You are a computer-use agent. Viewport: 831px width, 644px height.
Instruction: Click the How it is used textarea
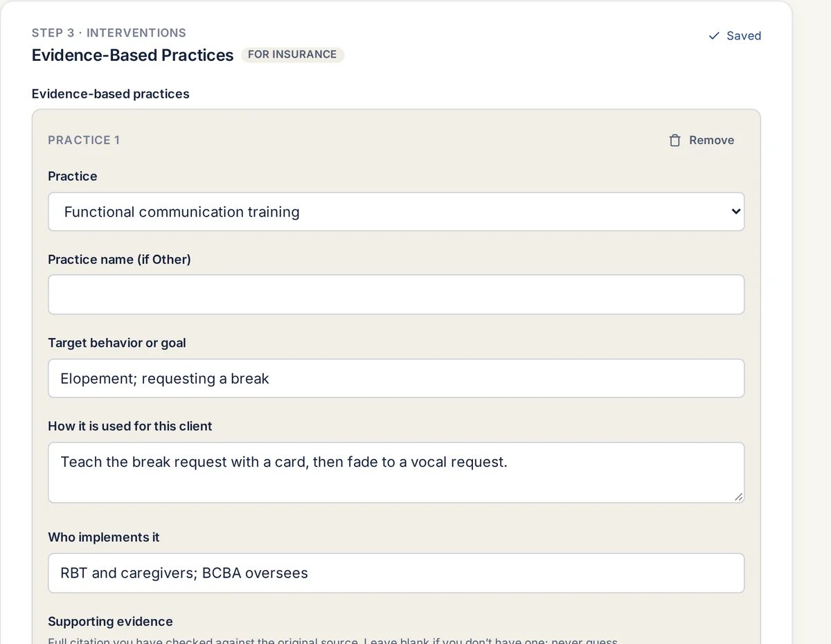[x=396, y=473]
